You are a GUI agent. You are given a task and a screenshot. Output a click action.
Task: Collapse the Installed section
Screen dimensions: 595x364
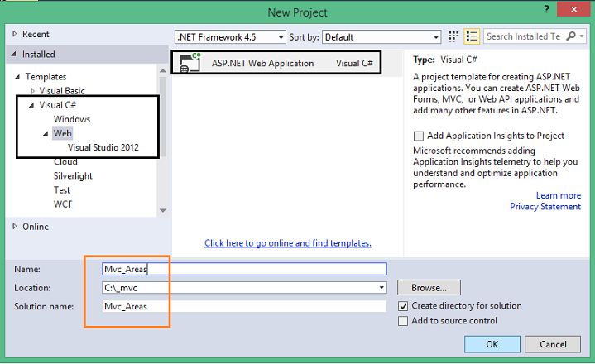point(14,55)
